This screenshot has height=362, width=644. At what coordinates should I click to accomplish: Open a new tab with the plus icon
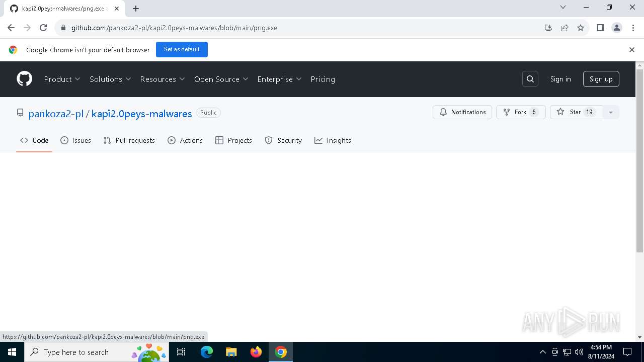click(x=136, y=9)
